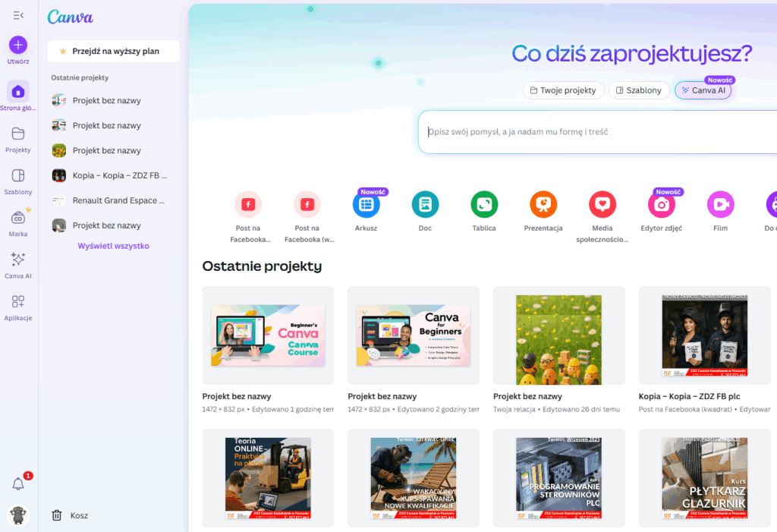Open the Kopia – Kopia – ZDZ FB plc thumbnail
Viewport: 777px width, 532px height.
point(705,335)
